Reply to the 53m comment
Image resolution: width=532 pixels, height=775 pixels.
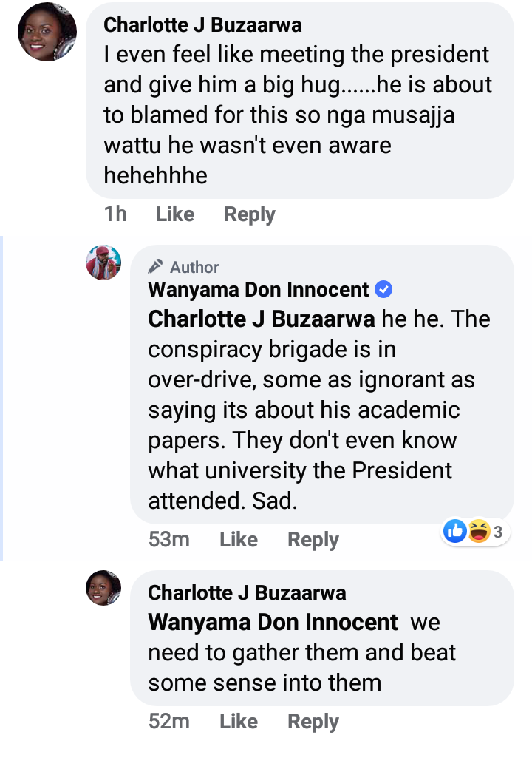click(x=313, y=540)
